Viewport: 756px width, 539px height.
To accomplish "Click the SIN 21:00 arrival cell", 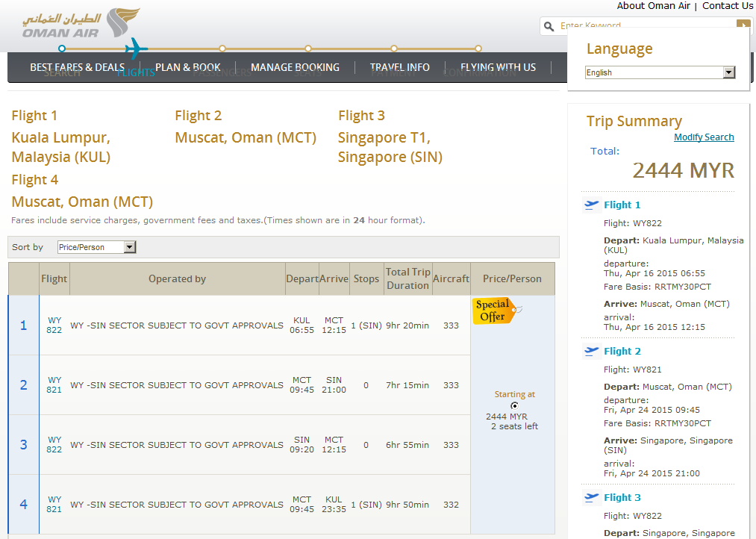I will 334,385.
